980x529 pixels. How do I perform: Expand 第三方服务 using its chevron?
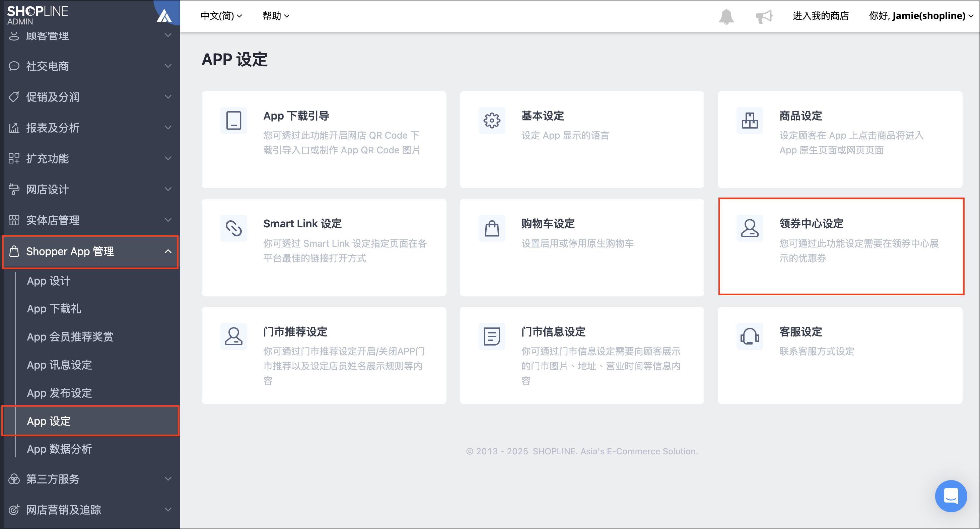click(x=168, y=479)
